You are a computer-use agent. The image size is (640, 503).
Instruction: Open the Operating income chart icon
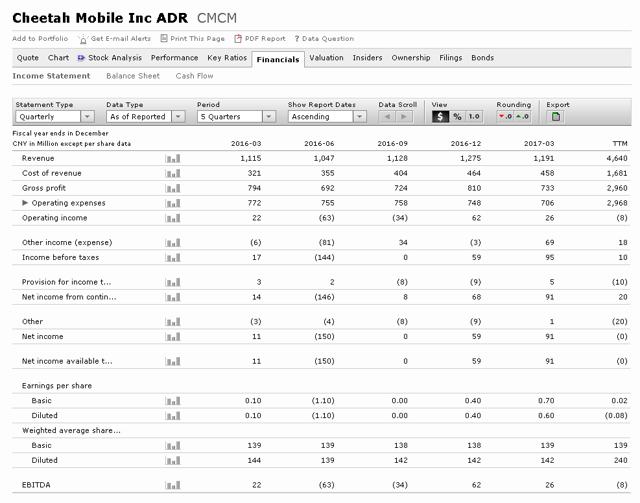pyautogui.click(x=173, y=218)
